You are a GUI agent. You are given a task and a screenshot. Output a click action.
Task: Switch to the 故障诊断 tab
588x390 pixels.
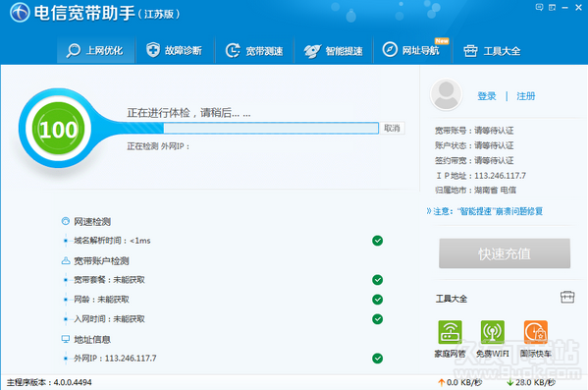coord(175,50)
